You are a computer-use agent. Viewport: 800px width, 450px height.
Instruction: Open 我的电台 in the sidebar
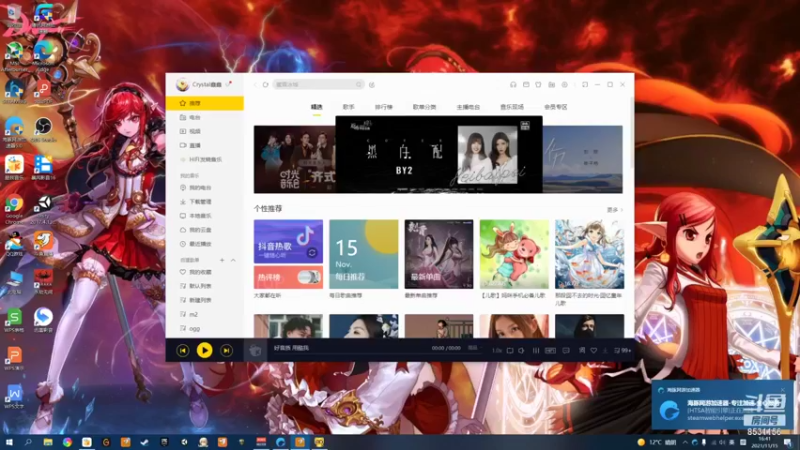coord(205,188)
